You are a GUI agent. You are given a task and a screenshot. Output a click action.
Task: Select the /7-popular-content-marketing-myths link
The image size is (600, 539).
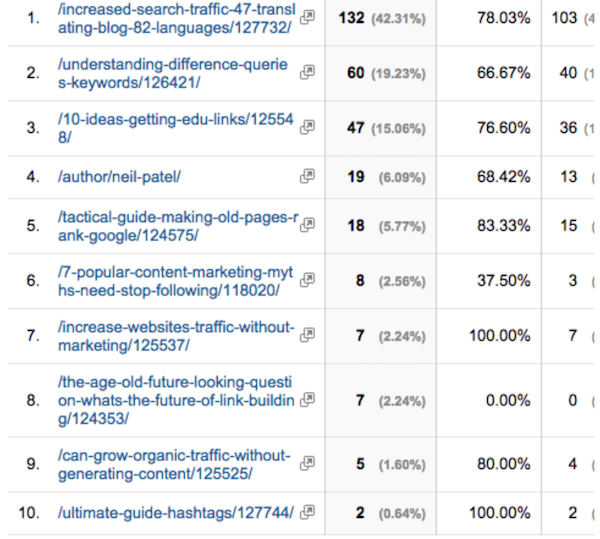(175, 281)
